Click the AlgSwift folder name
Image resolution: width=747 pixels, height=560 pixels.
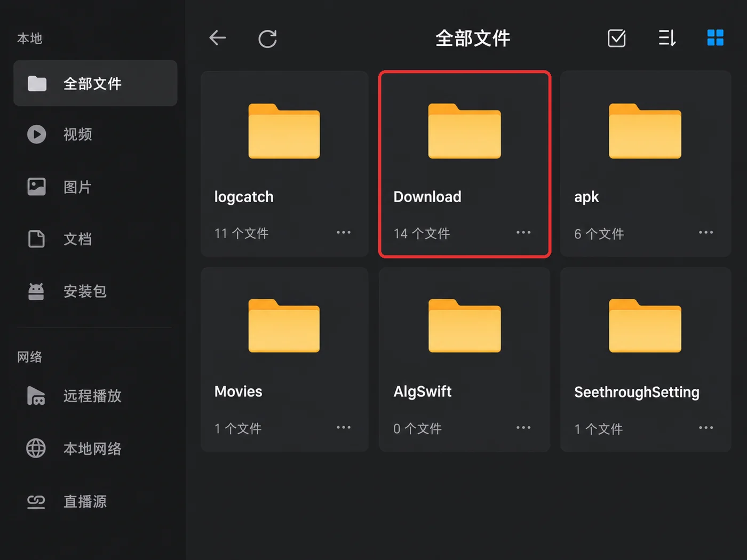click(423, 392)
